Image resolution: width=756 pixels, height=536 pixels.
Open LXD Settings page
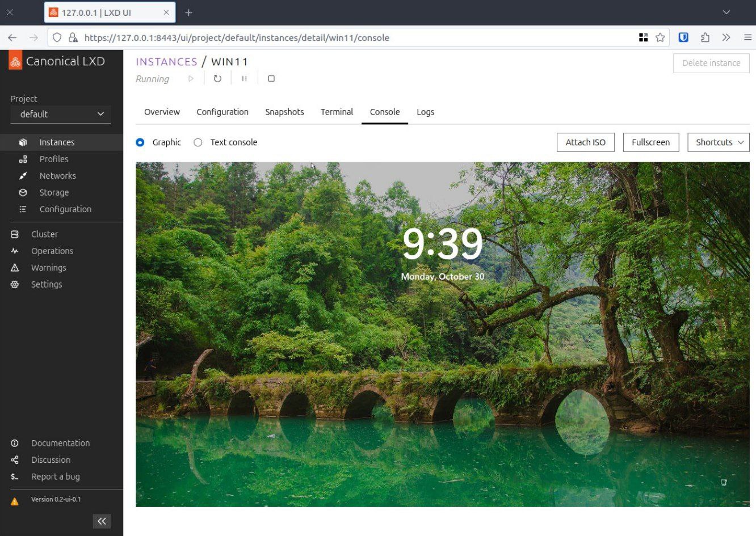coord(46,285)
